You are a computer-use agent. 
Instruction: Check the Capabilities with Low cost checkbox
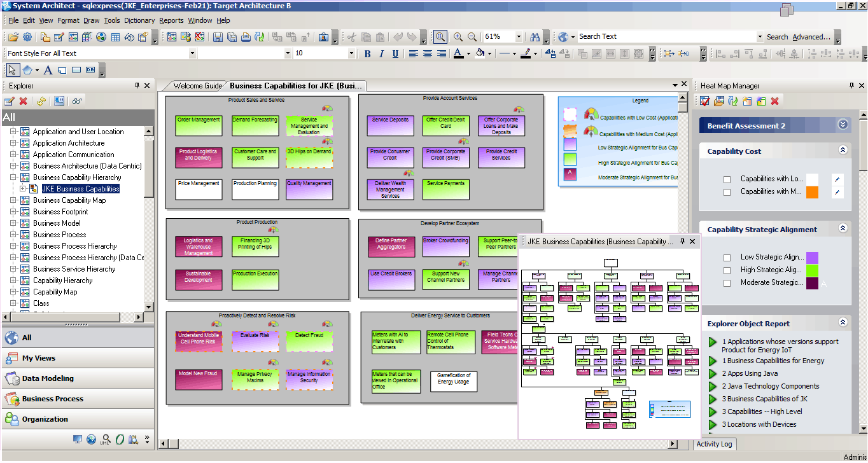(727, 179)
